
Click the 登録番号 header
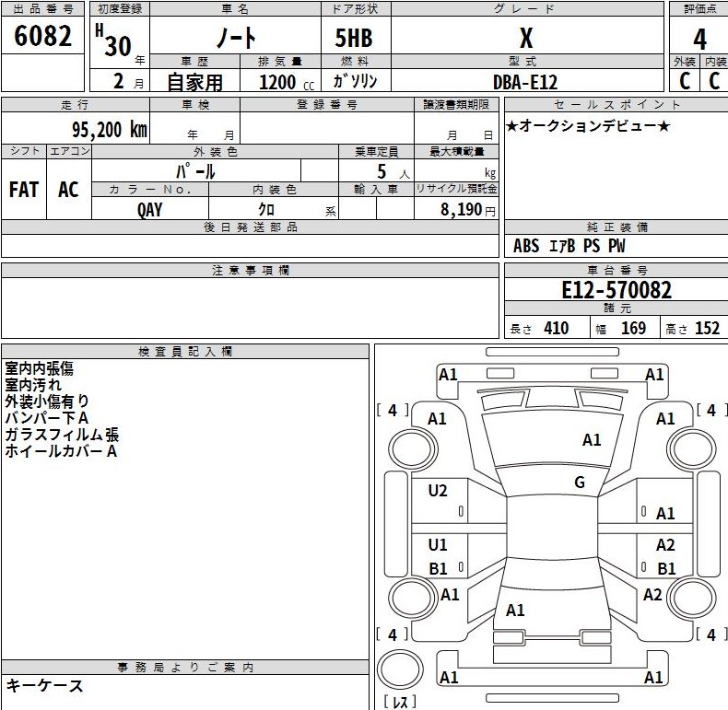(327, 104)
